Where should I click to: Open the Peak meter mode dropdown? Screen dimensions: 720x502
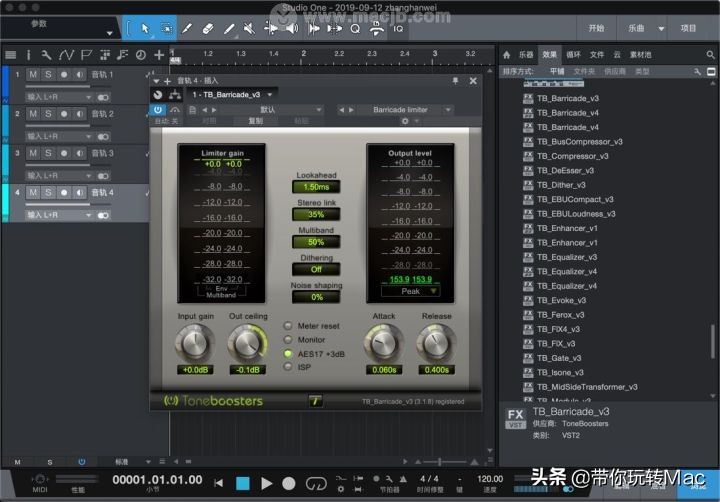pyautogui.click(x=411, y=291)
